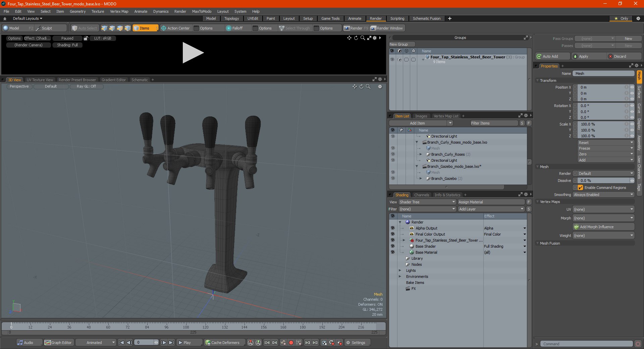644x349 pixels.
Task: Select Polygons selection mode icon
Action: coord(120,28)
